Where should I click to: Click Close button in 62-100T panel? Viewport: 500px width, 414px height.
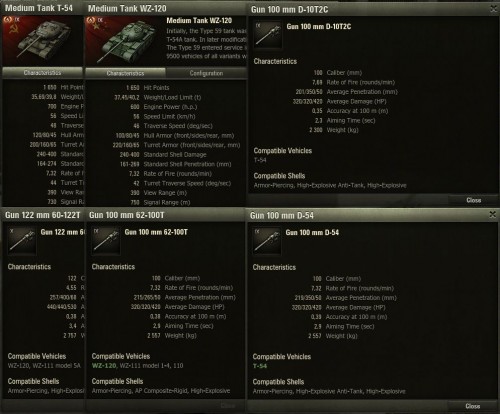[x=228, y=405]
